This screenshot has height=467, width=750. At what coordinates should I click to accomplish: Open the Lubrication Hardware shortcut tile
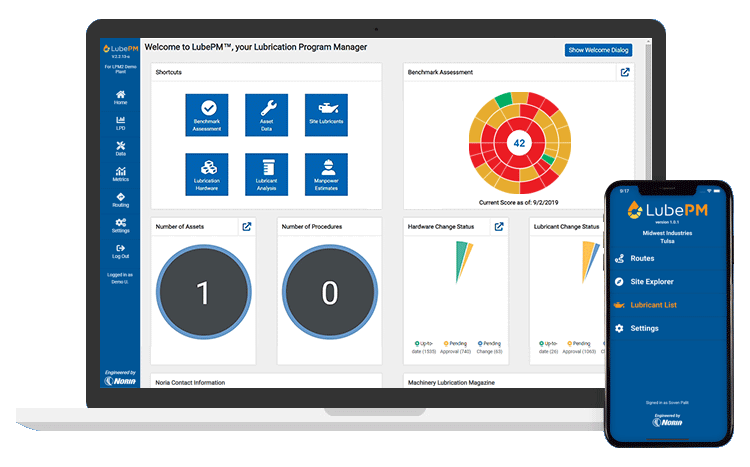point(207,174)
